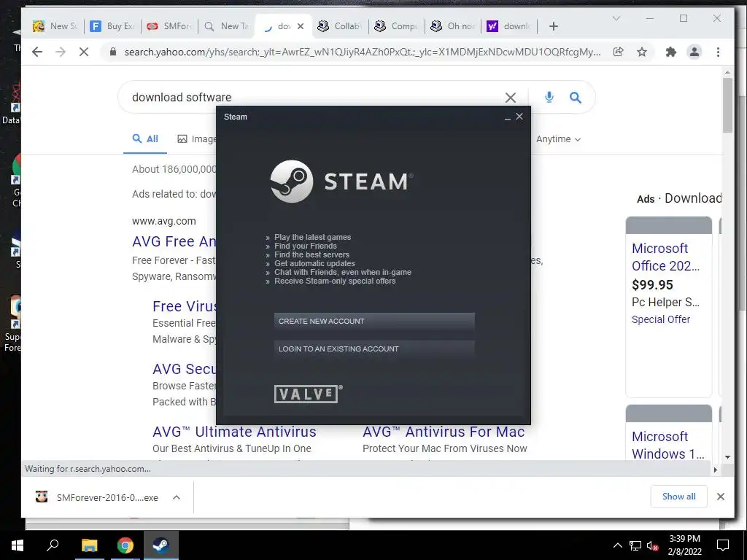
Task: Close the Chrome downloads bar
Action: [721, 497]
